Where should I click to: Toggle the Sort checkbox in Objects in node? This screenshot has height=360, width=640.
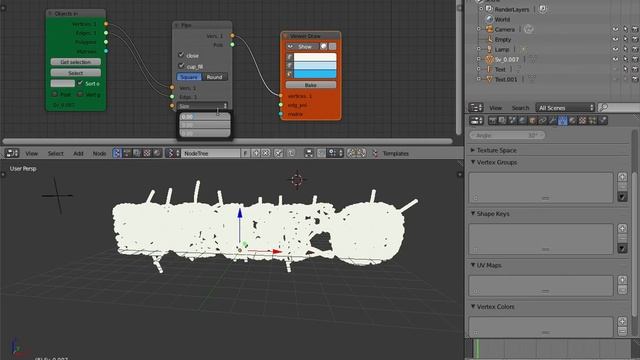(x=80, y=83)
